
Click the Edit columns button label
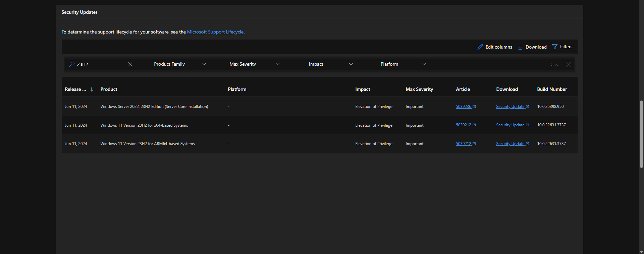(x=499, y=47)
